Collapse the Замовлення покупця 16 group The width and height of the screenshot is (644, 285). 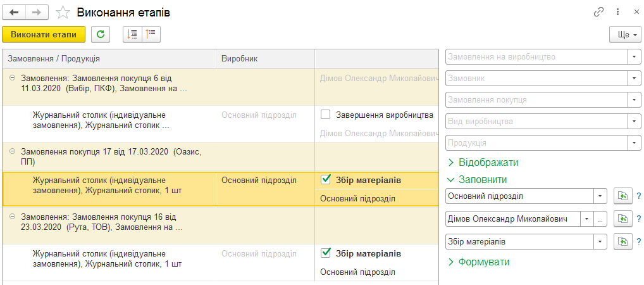[x=12, y=216]
